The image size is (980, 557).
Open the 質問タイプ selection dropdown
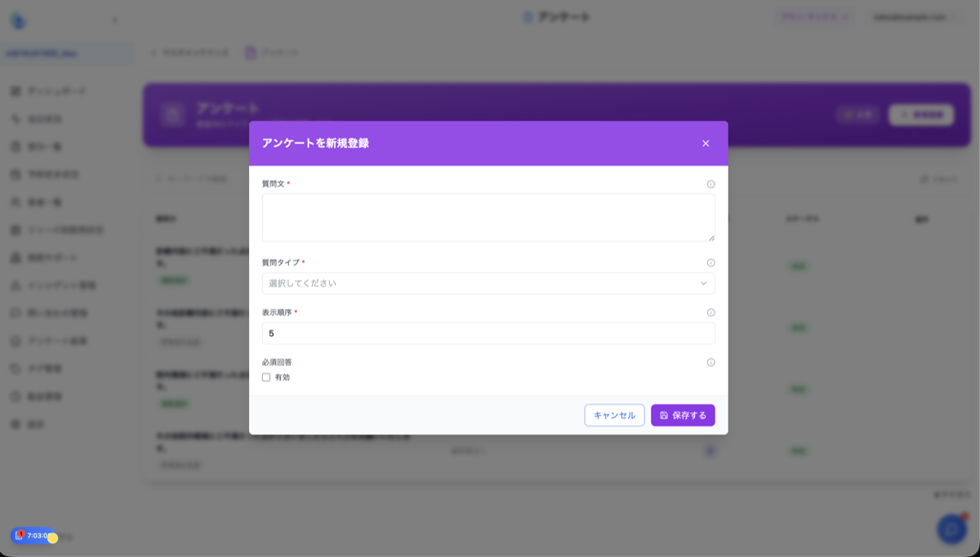488,283
